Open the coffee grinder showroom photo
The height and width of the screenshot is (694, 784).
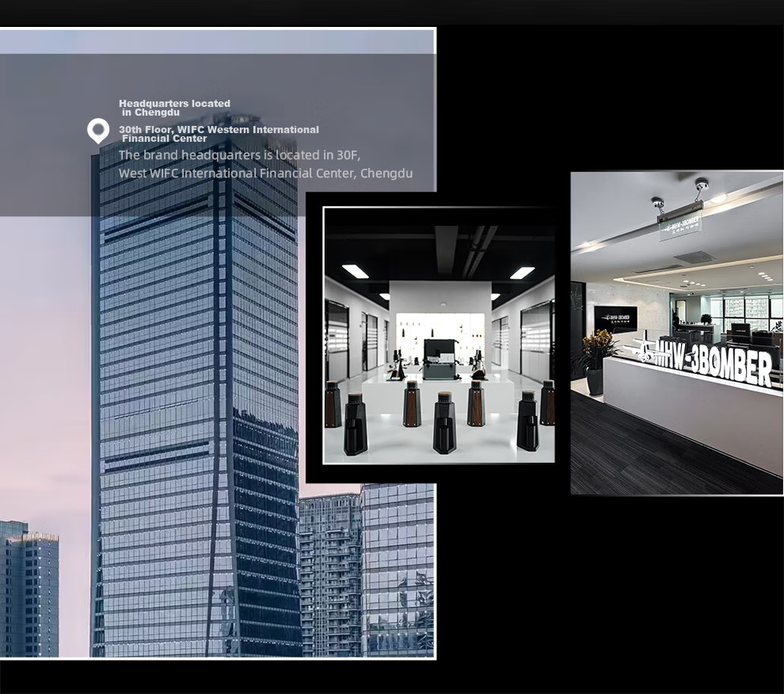click(x=439, y=335)
